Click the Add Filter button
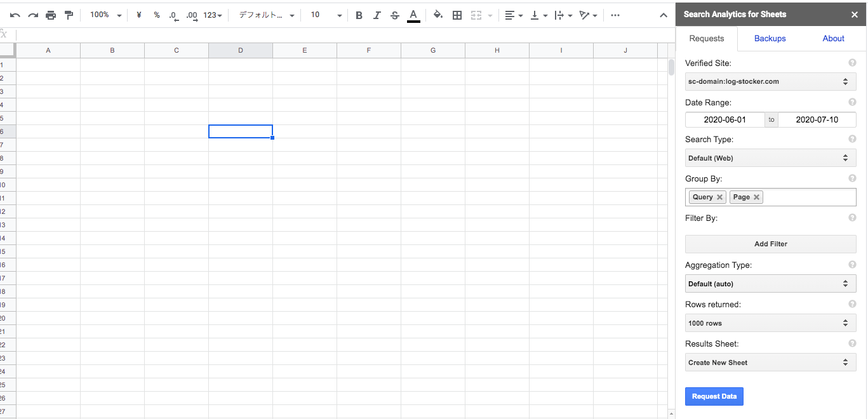 click(x=771, y=244)
